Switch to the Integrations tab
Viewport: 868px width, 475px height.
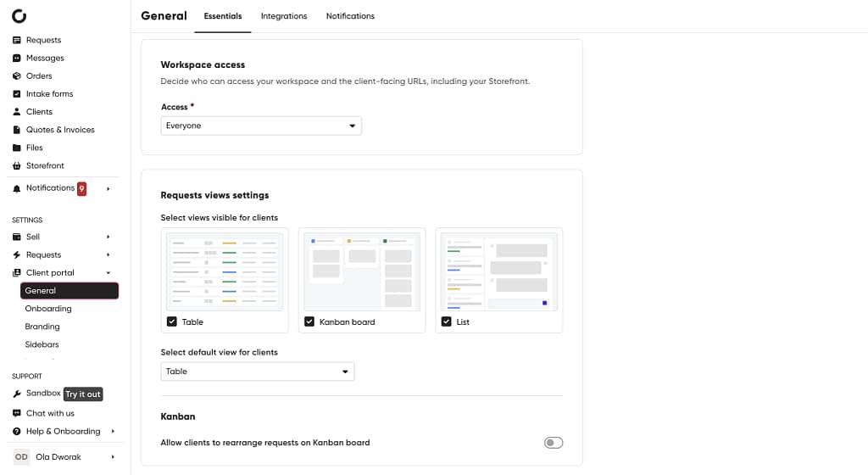tap(284, 16)
